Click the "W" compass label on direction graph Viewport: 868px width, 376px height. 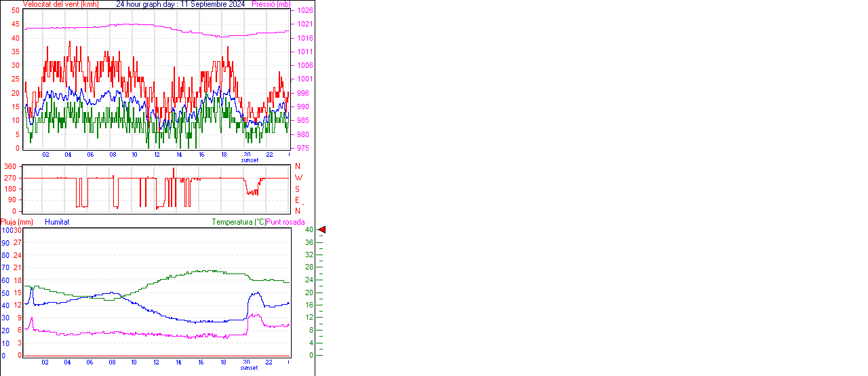pyautogui.click(x=298, y=178)
